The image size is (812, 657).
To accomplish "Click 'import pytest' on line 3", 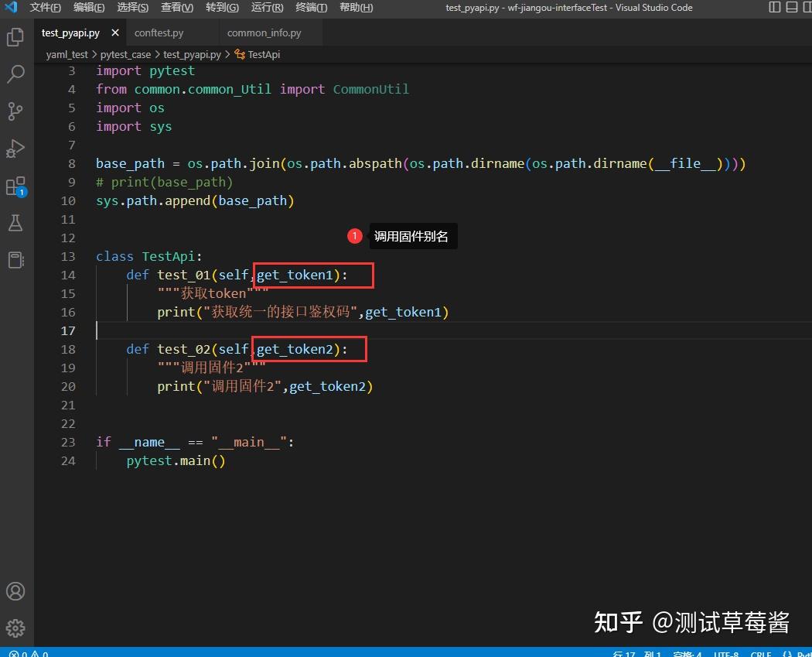I will 145,71.
